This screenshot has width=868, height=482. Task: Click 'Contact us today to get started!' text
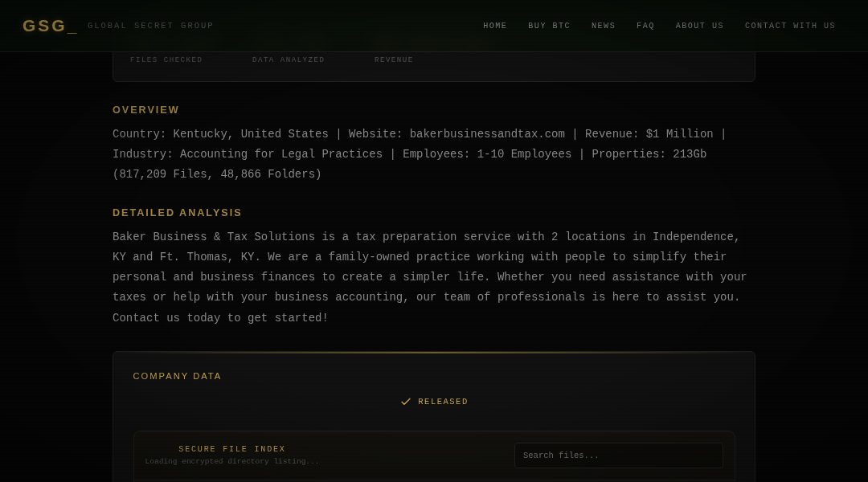pos(220,317)
